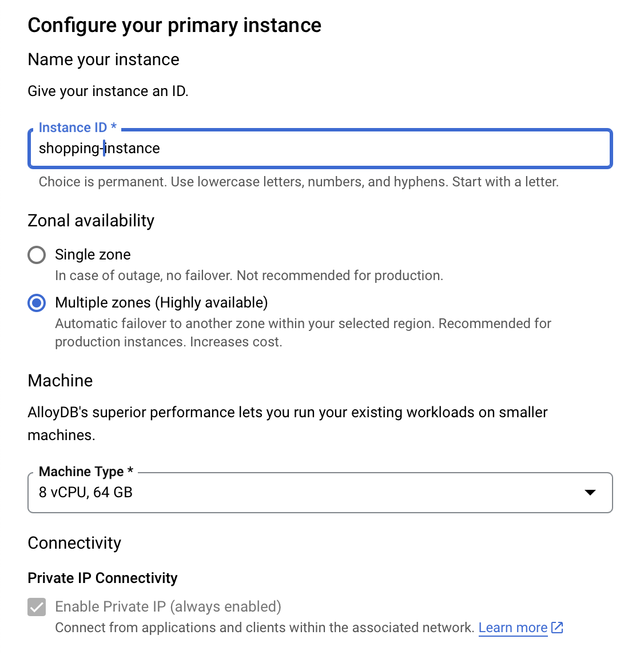Open the Learn more link
This screenshot has height=655, width=644.
pyautogui.click(x=513, y=628)
